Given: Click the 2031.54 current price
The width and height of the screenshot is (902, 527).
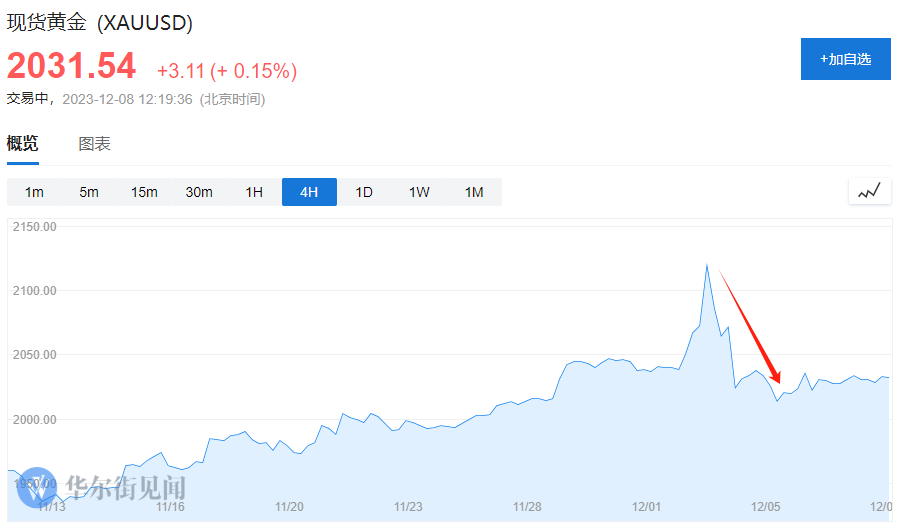Looking at the screenshot, I should 71,66.
